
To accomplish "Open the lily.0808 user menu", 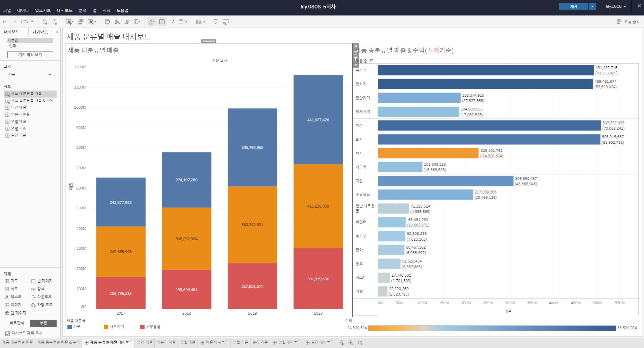I will 616,6.
